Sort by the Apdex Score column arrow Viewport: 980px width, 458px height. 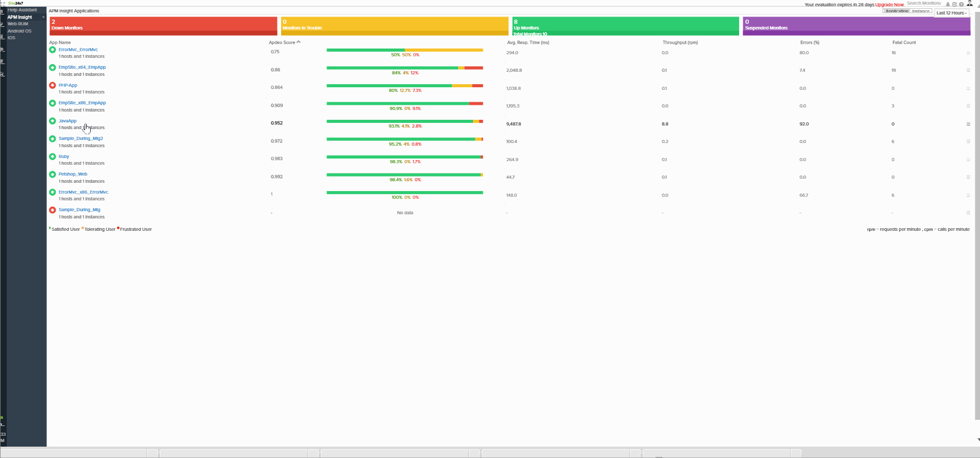[x=299, y=42]
